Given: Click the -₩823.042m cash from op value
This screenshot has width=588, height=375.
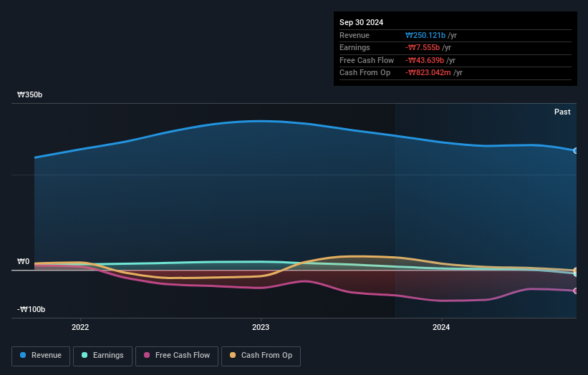Looking at the screenshot, I should (428, 73).
